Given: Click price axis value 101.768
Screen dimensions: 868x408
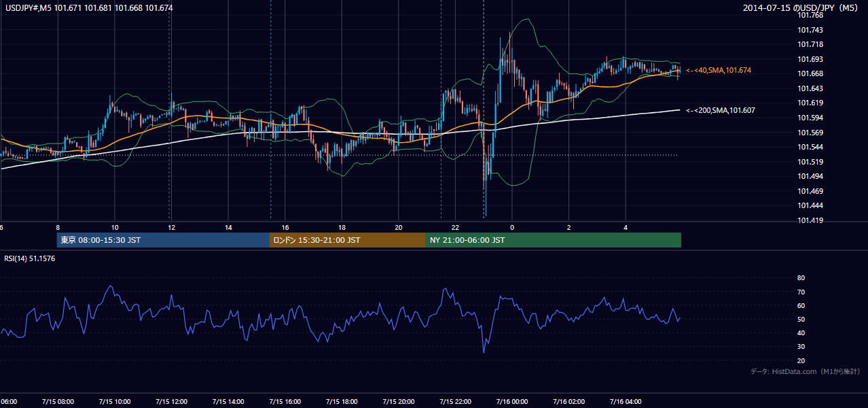Looking at the screenshot, I should pyautogui.click(x=810, y=15).
